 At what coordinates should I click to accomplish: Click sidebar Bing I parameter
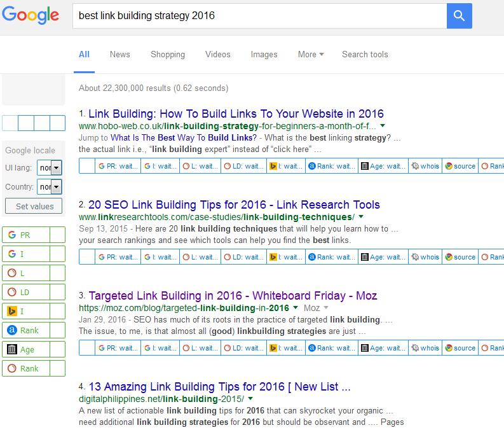(x=26, y=311)
